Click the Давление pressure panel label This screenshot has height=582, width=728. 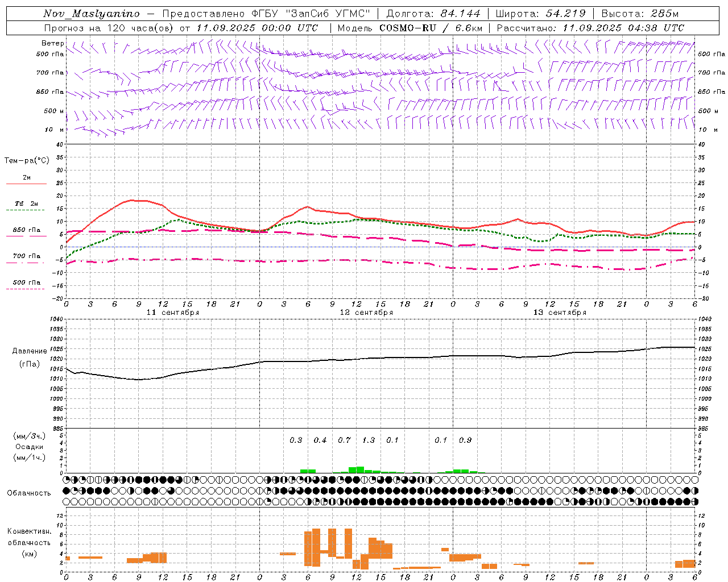pyautogui.click(x=30, y=351)
